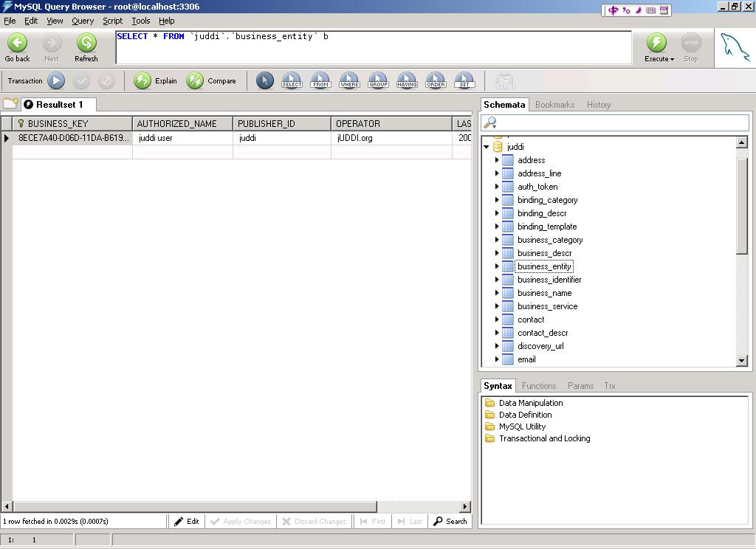Select the contact_descr table
Viewport: 756px width, 549px height.
(543, 333)
